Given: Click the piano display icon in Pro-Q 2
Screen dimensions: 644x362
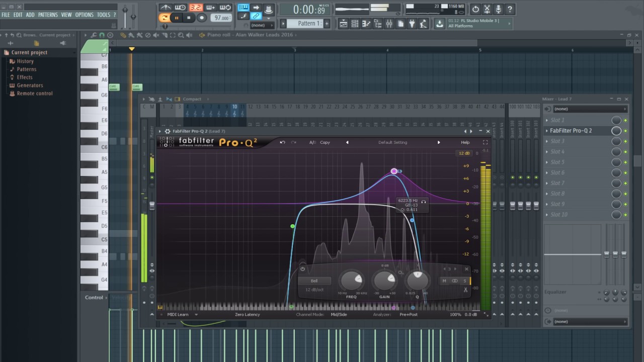Looking at the screenshot, I should (160, 307).
